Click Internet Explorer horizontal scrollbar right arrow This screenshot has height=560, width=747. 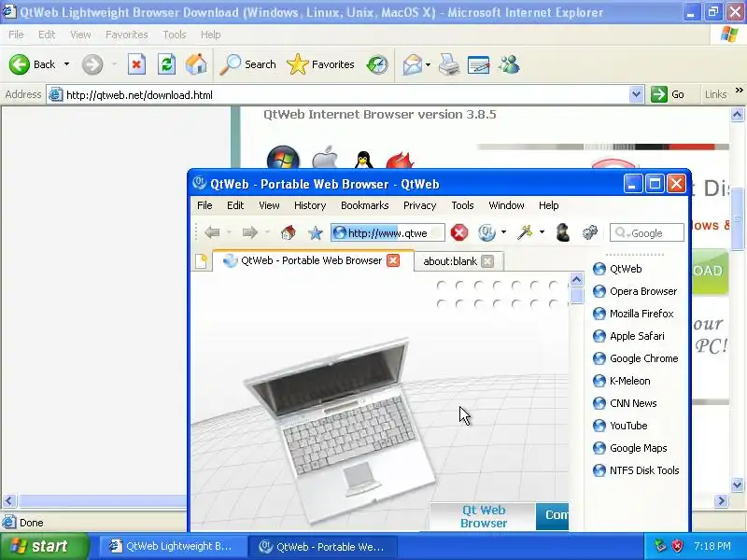click(721, 500)
